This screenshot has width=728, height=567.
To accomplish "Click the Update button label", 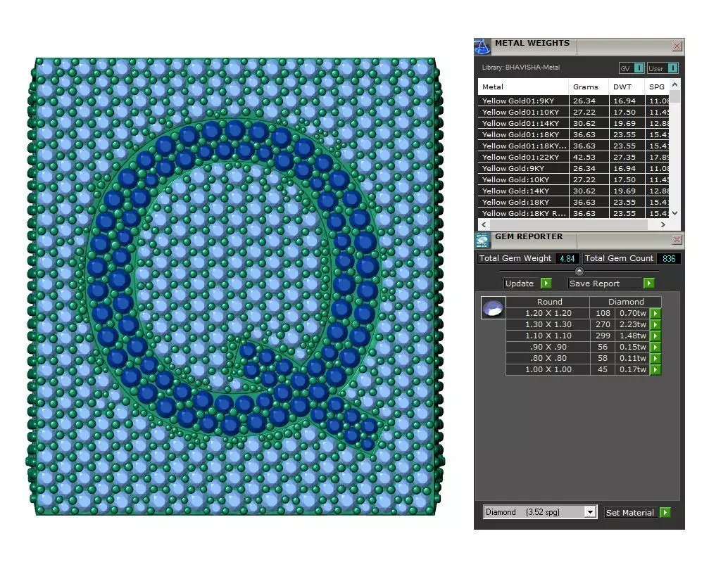I will pyautogui.click(x=519, y=283).
